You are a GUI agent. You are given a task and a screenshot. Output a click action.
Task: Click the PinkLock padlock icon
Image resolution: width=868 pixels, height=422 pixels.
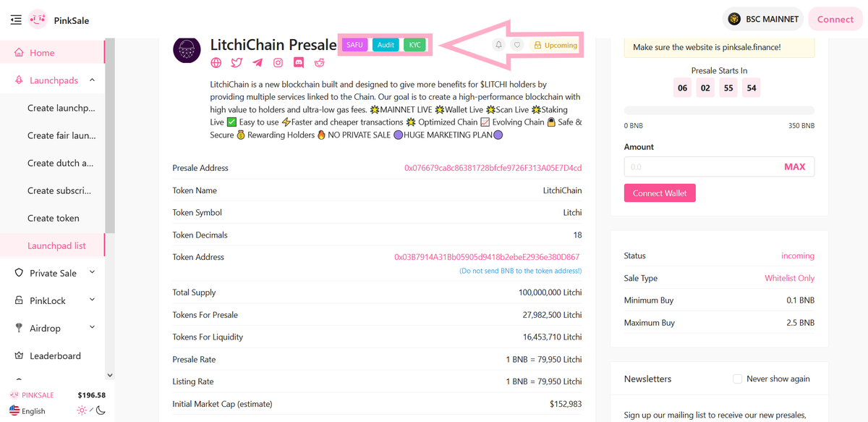20,300
